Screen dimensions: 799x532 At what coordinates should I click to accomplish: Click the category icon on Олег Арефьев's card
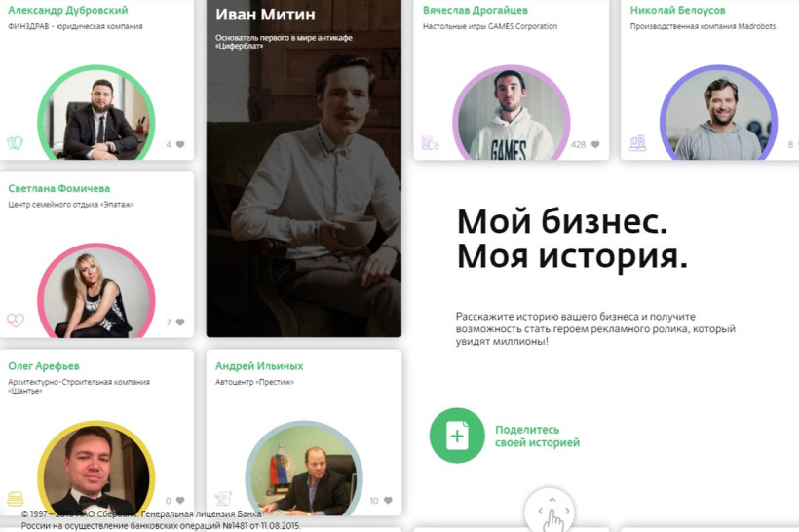15,500
